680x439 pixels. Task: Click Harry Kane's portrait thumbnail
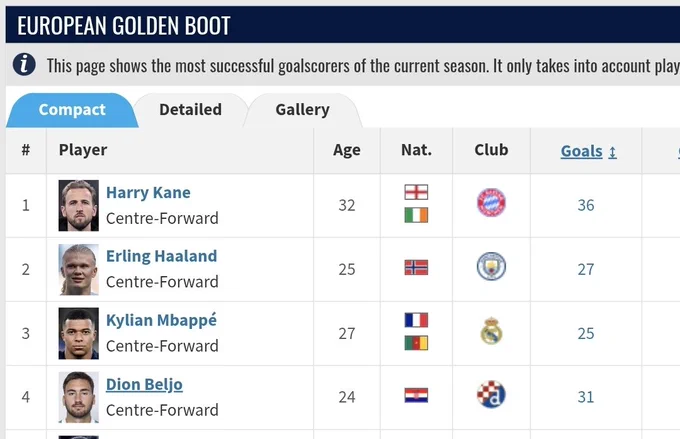78,206
